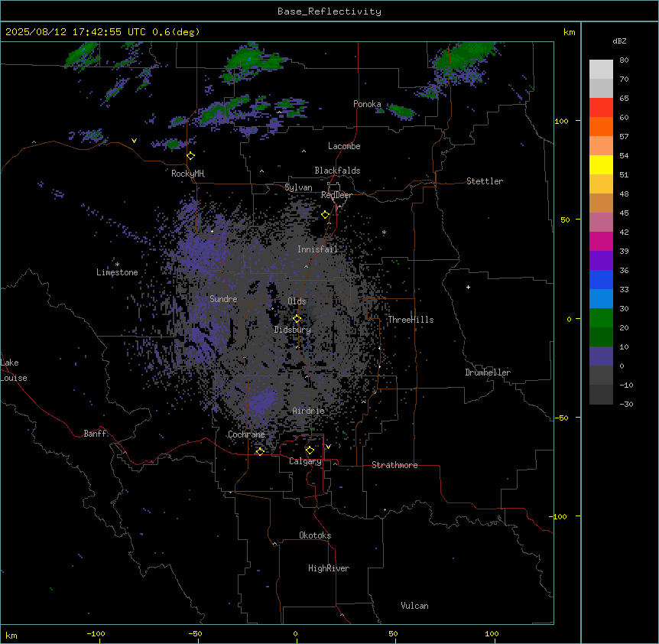Click the yellow diamond marker near RockyMH
659x644 pixels.
[191, 156]
